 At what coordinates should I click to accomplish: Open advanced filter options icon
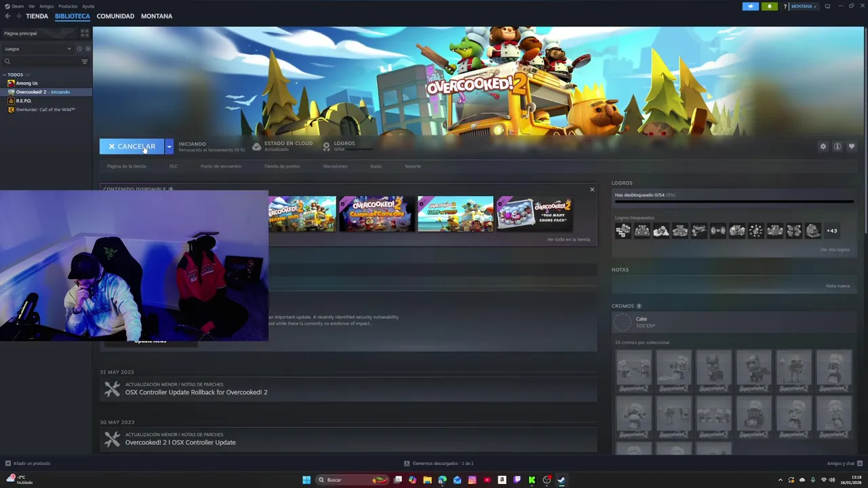pos(85,62)
